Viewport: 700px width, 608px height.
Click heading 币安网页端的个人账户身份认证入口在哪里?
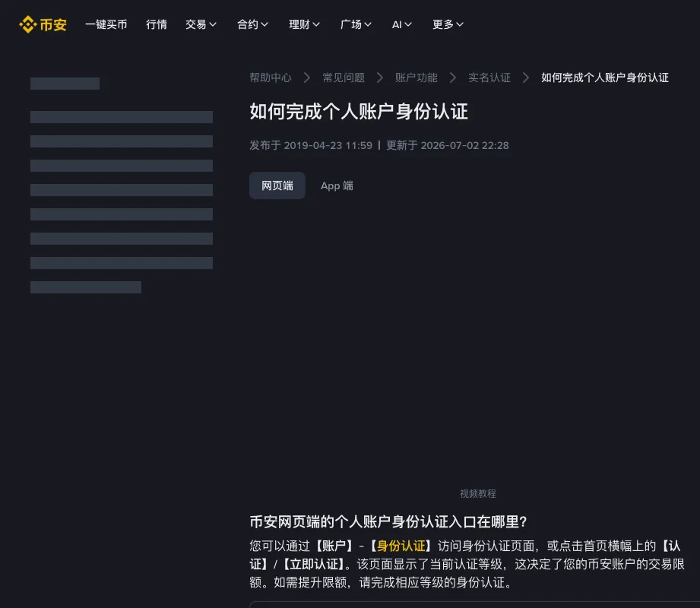(x=388, y=522)
